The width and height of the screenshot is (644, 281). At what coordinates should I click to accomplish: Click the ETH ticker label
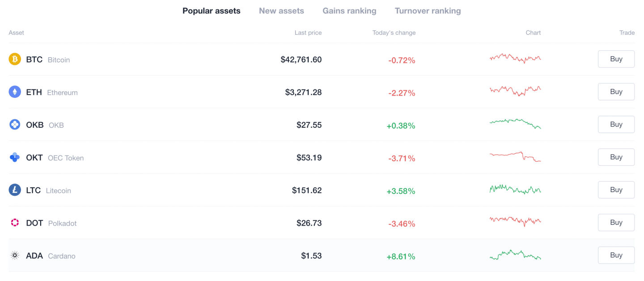pos(34,92)
